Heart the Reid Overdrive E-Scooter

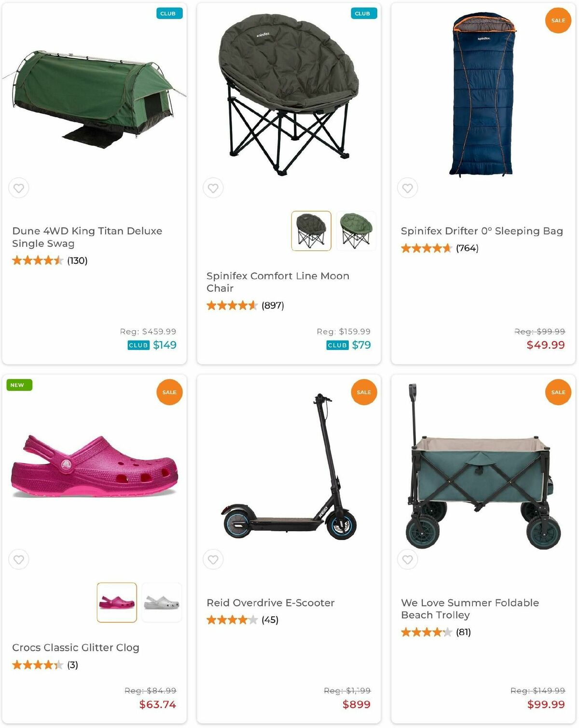click(x=213, y=560)
